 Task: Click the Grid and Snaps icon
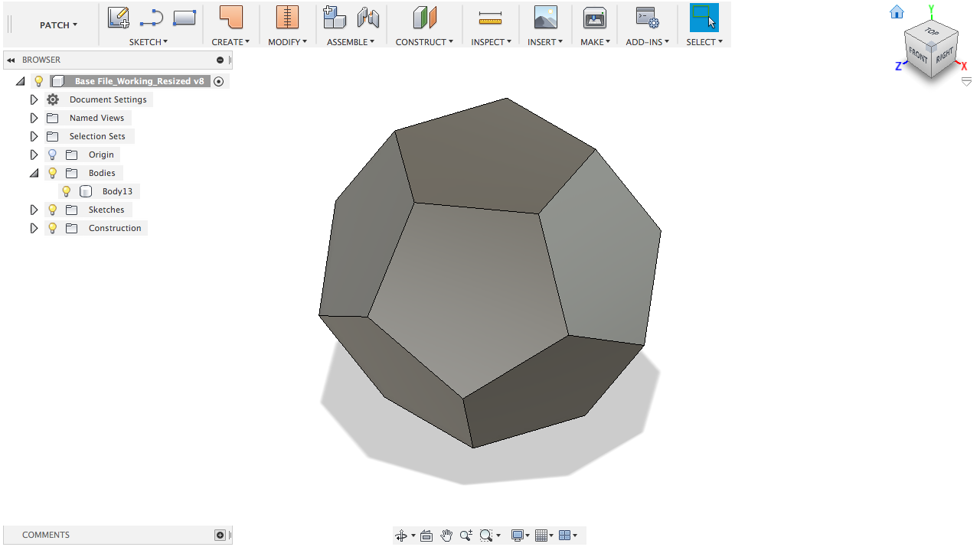(x=541, y=536)
